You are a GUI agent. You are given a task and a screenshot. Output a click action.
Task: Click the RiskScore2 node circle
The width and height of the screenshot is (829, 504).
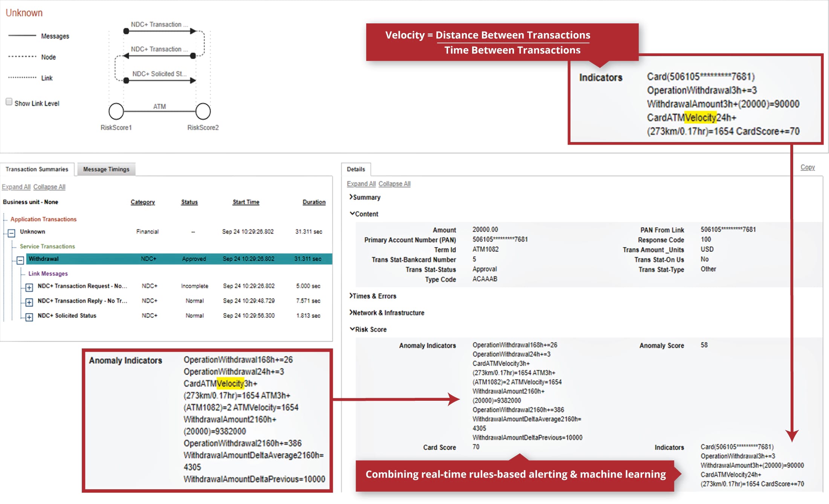pos(203,111)
